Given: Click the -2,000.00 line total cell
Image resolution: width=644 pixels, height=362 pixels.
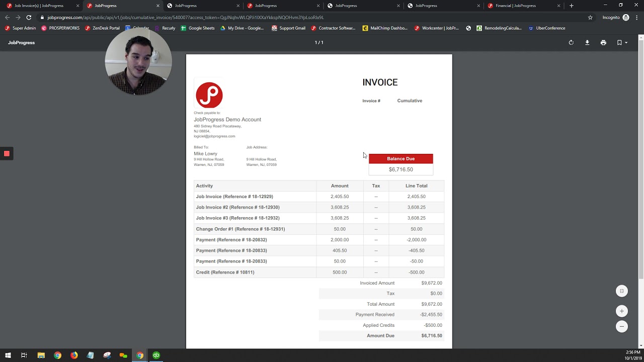Looking at the screenshot, I should pos(417,240).
